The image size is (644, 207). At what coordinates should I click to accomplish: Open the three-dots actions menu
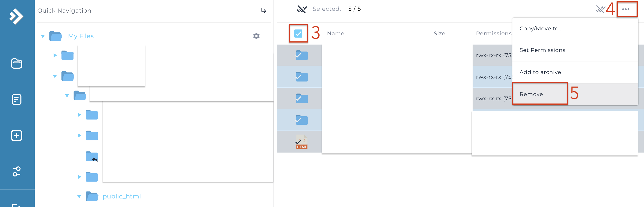626,9
